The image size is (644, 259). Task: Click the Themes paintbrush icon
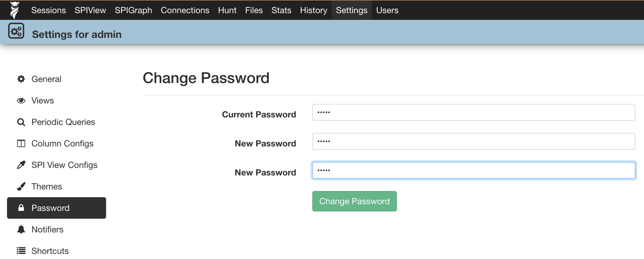coord(21,186)
